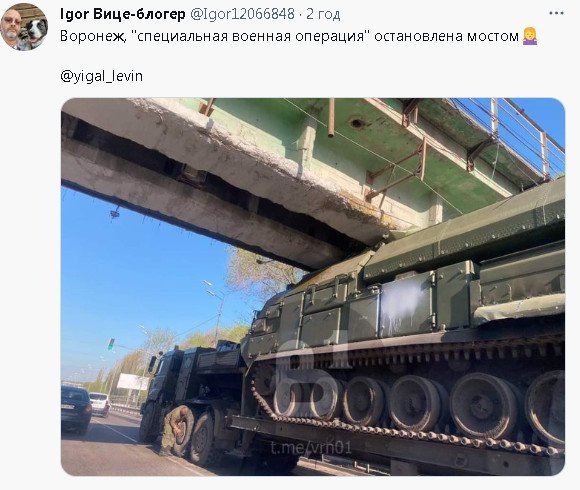Screen dimensions: 580x490
Task: Click the dark sedan on the road
Action: pyautogui.click(x=76, y=409)
